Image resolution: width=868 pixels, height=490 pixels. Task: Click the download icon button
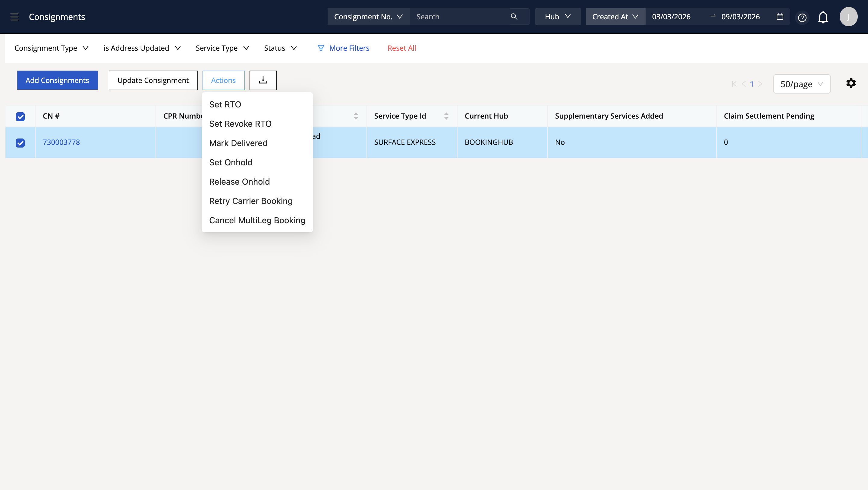click(x=263, y=80)
